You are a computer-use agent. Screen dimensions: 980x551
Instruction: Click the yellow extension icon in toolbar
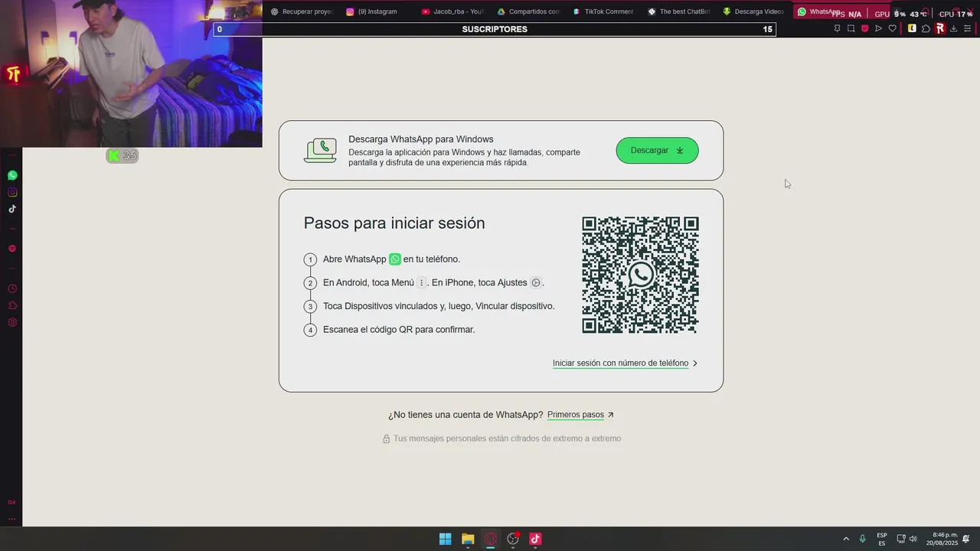912,28
